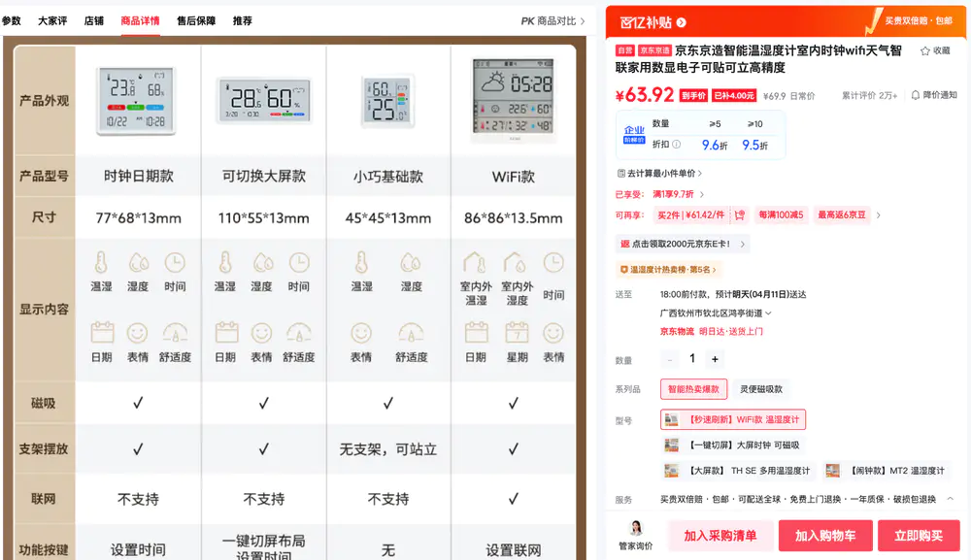Click the 企业 discount badge
The height and width of the screenshot is (560, 971).
634,134
